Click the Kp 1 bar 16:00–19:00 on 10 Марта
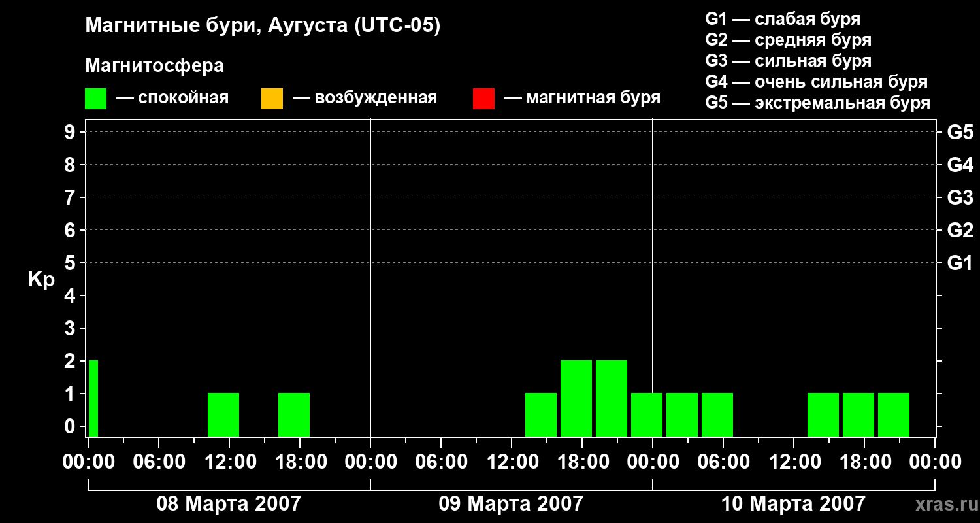 tap(858, 414)
